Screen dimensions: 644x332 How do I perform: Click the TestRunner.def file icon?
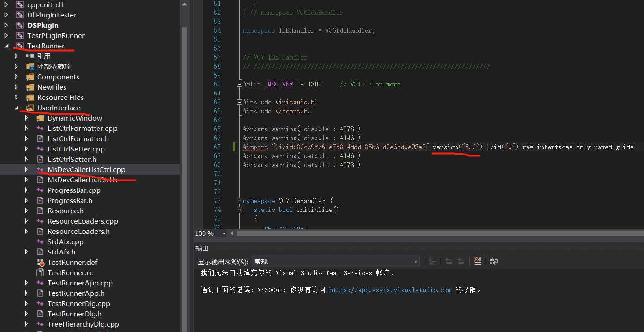click(40, 262)
